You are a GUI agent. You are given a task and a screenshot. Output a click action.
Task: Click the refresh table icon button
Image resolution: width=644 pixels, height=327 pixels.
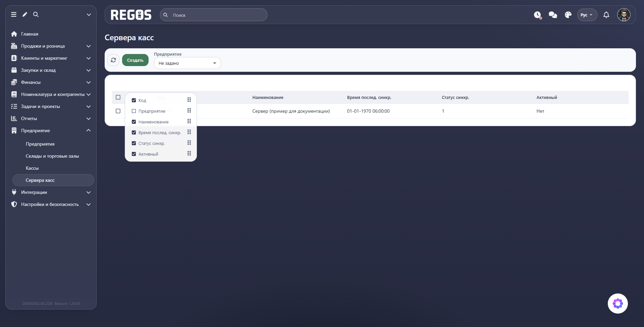click(113, 60)
